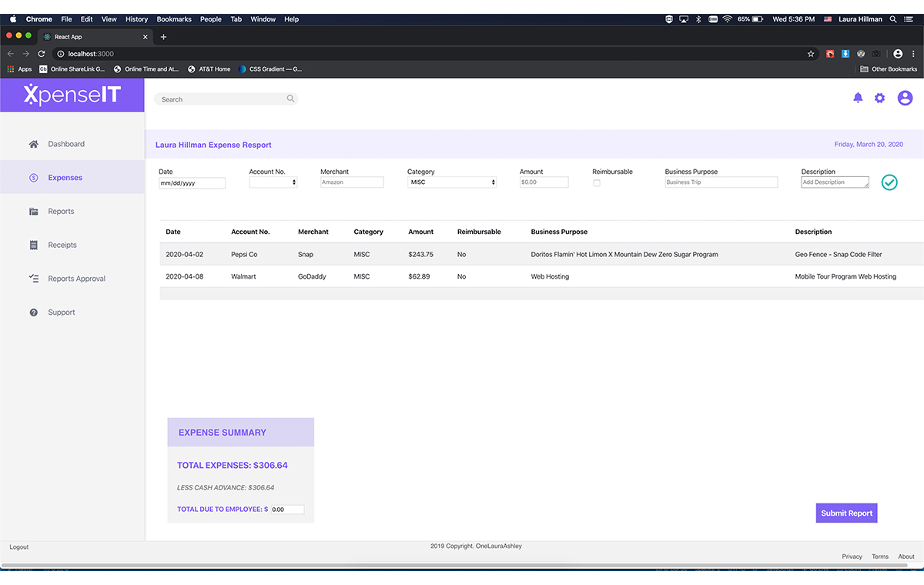924x585 pixels.
Task: Open settings via the gear icon
Action: pos(879,98)
